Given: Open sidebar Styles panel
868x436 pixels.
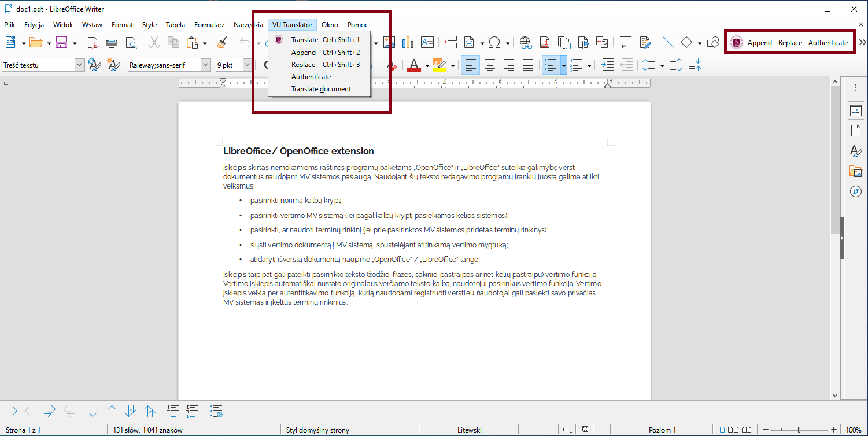Looking at the screenshot, I should coord(856,151).
